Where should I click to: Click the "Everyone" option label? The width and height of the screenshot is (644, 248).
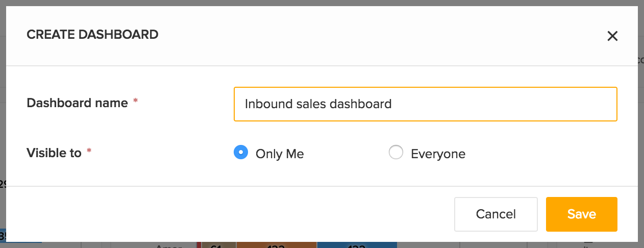coord(438,154)
